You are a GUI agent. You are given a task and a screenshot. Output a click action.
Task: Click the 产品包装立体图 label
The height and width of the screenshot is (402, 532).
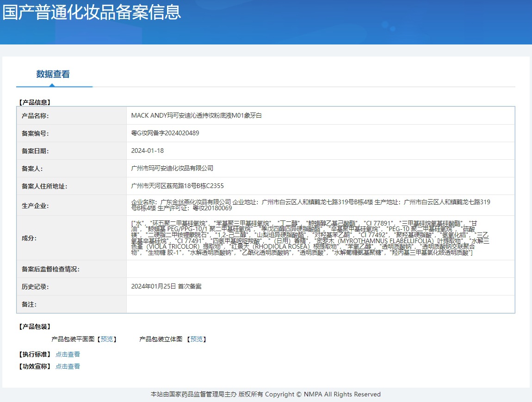161,339
